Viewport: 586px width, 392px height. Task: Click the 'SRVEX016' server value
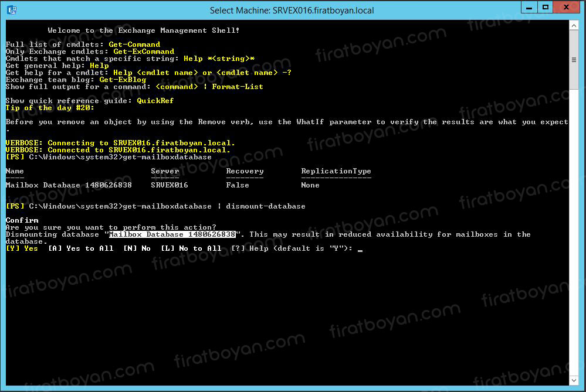(x=170, y=185)
